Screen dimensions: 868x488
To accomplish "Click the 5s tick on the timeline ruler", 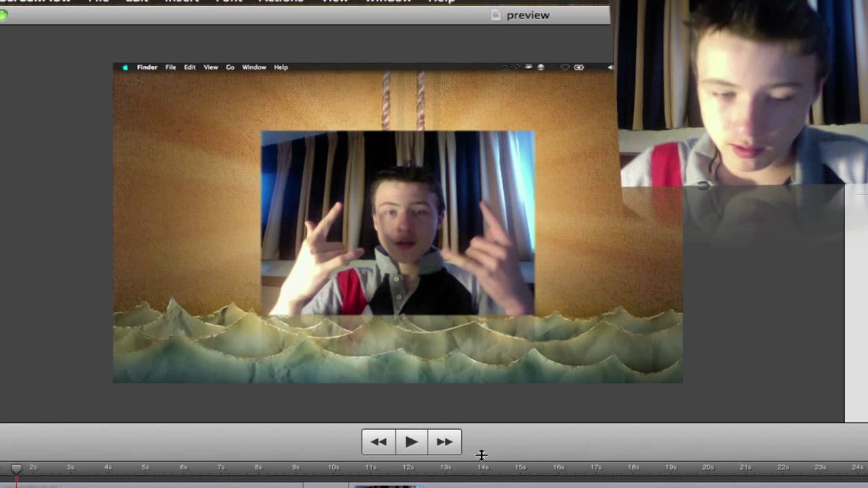I will coord(145,467).
